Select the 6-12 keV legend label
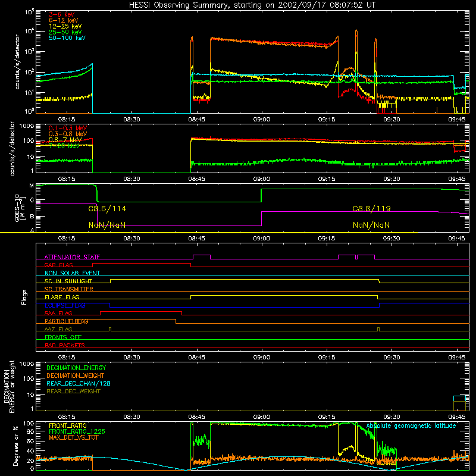Screen dimensions: 476x476 tap(64, 20)
